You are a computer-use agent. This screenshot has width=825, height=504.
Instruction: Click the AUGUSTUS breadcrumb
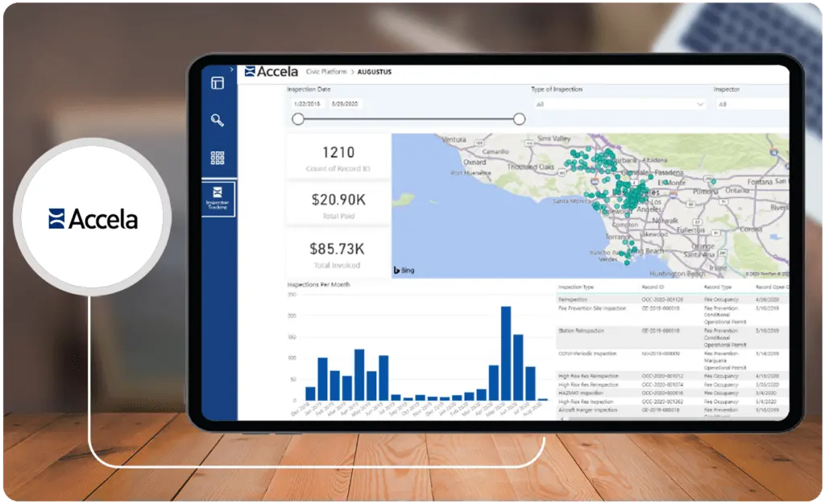[x=374, y=72]
